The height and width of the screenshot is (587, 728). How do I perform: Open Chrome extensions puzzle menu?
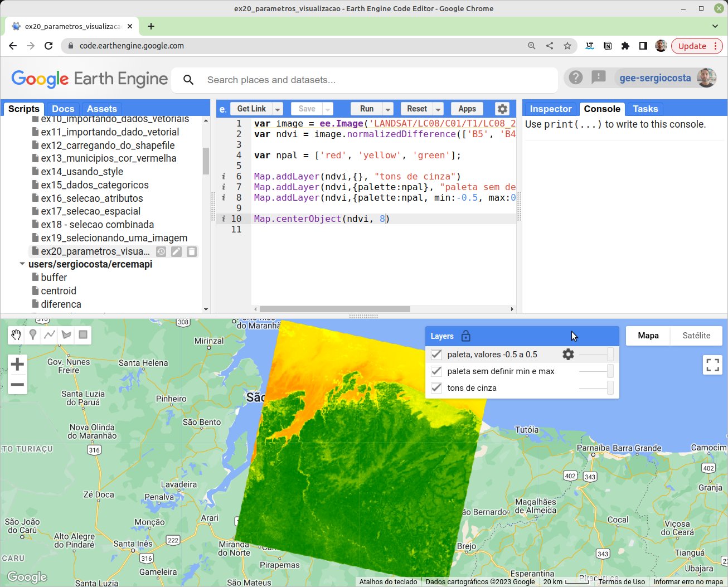click(625, 46)
